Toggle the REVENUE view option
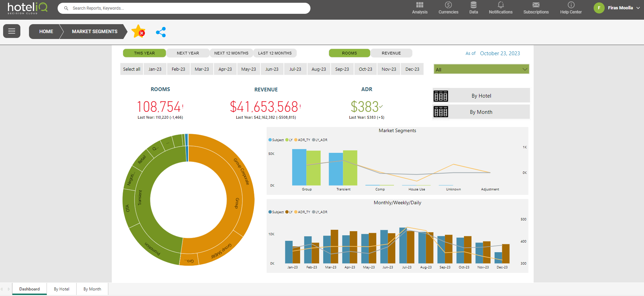 (x=391, y=53)
